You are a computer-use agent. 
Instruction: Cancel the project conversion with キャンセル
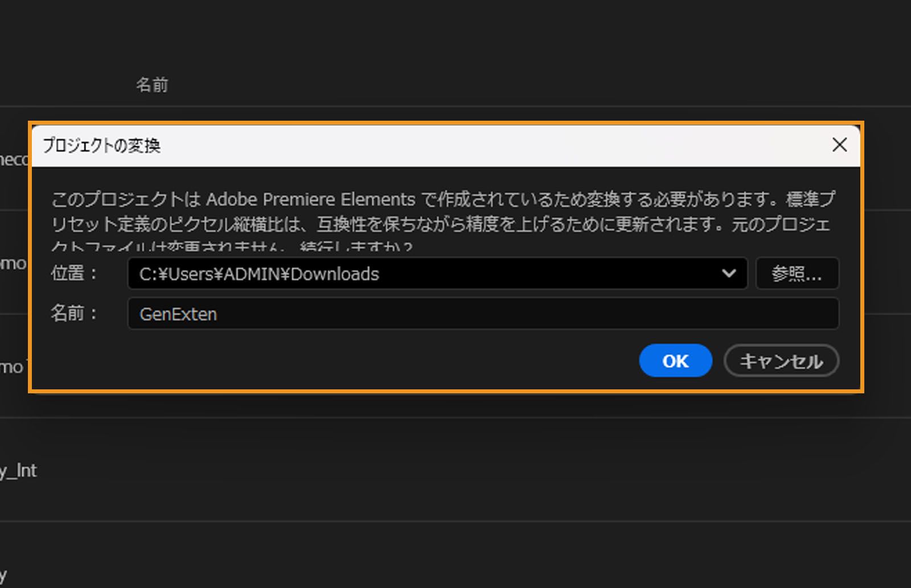781,360
